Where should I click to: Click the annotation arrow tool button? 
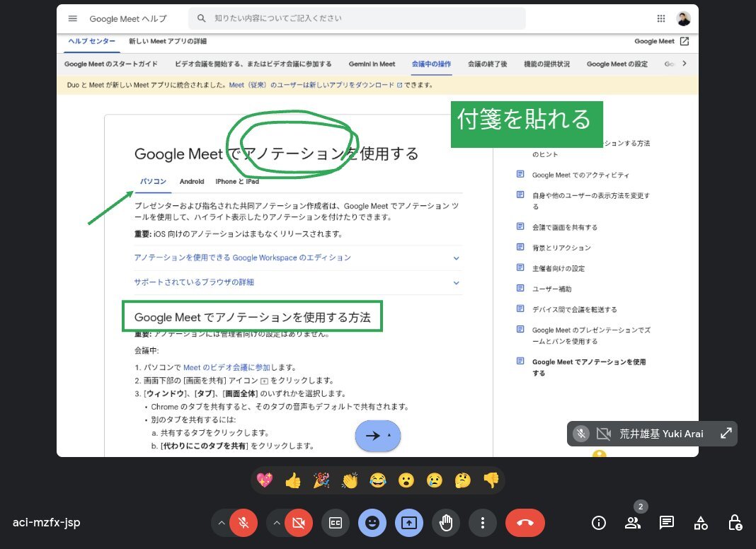[x=378, y=436]
